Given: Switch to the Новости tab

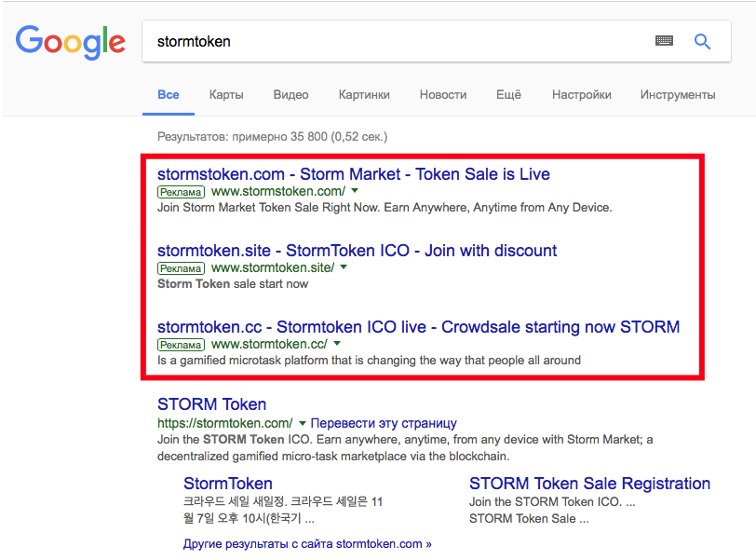Looking at the screenshot, I should pyautogui.click(x=442, y=94).
